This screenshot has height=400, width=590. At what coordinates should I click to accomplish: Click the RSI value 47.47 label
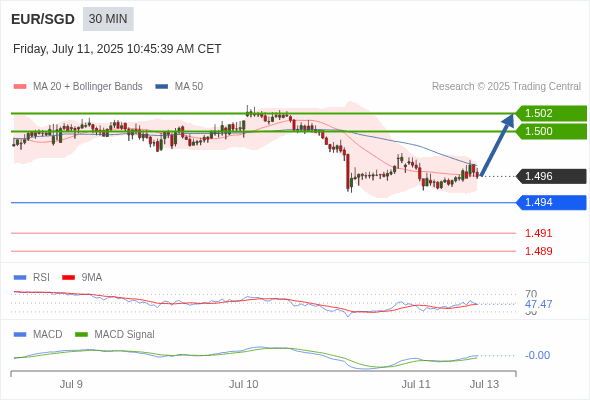coord(538,304)
